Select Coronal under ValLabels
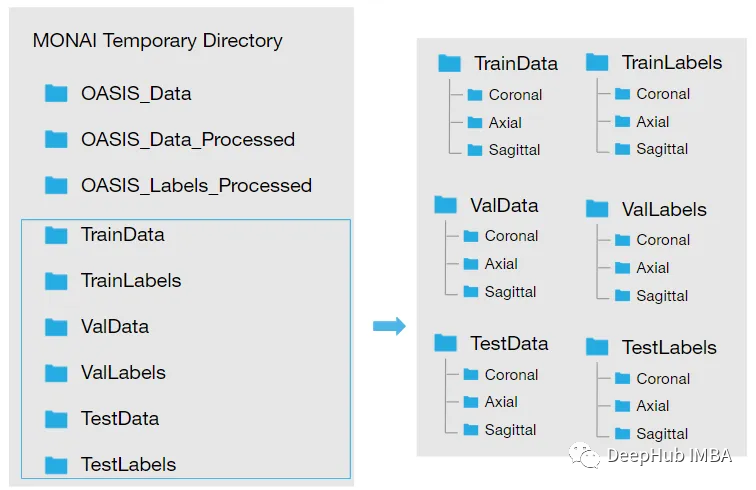The image size is (756, 490). point(663,240)
